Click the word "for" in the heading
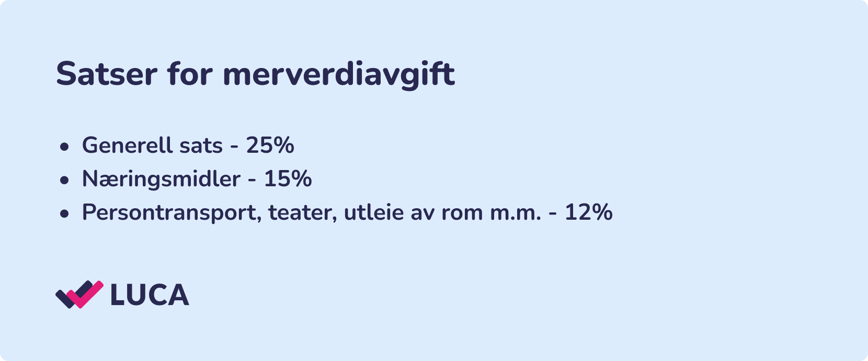The width and height of the screenshot is (868, 361). pos(190,74)
